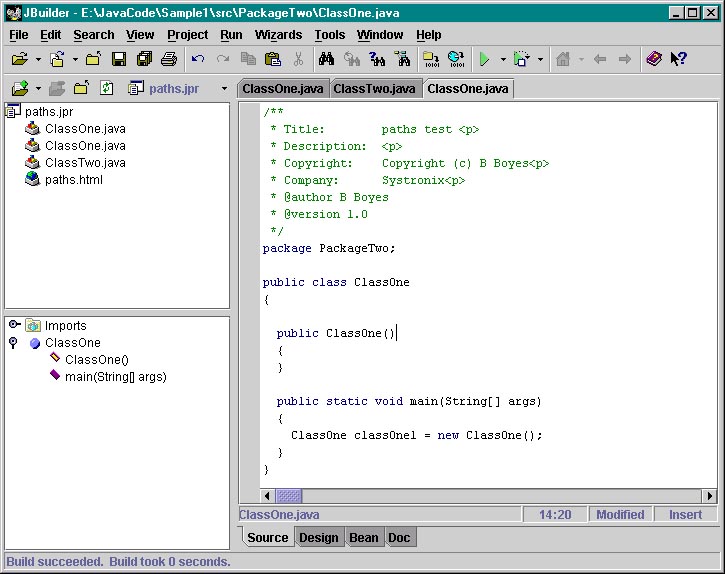The height and width of the screenshot is (574, 725).
Task: Collapse the ClassOne node in structure tree
Action: 13,343
